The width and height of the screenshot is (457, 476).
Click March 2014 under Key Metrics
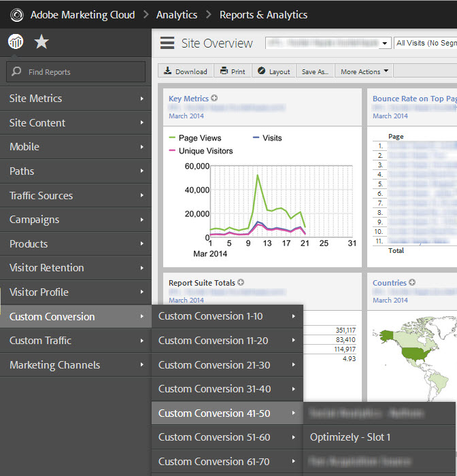[186, 116]
